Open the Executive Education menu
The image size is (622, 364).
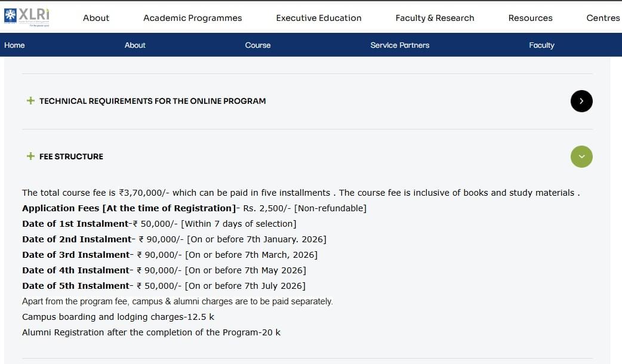click(x=319, y=18)
